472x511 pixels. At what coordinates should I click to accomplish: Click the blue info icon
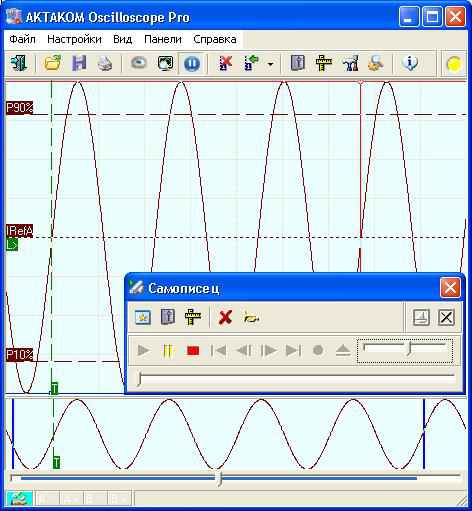coord(410,63)
